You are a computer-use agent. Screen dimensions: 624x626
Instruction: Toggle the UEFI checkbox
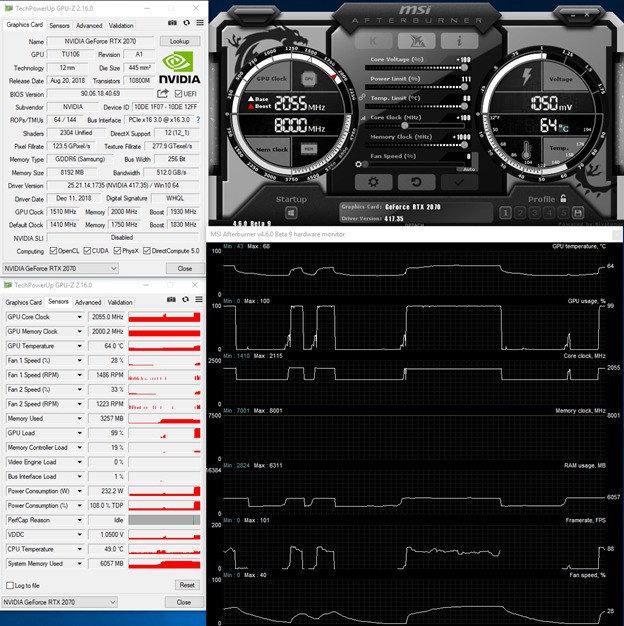176,93
